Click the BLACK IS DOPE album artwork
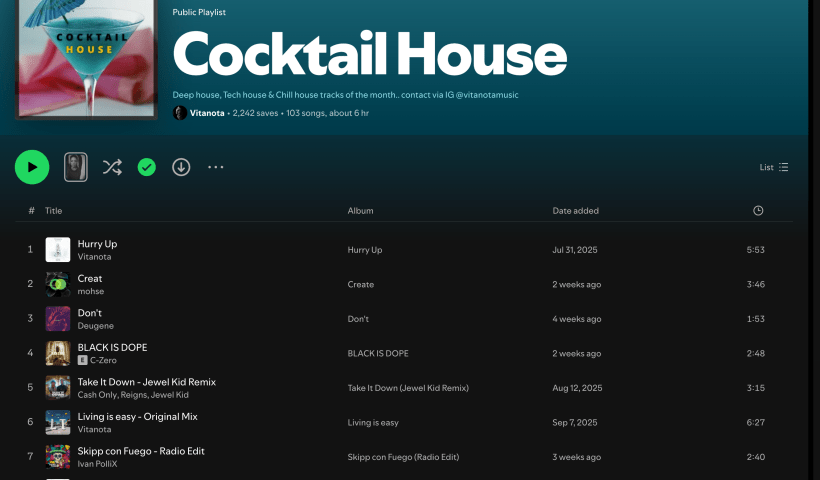Image resolution: width=820 pixels, height=480 pixels. pos(58,353)
